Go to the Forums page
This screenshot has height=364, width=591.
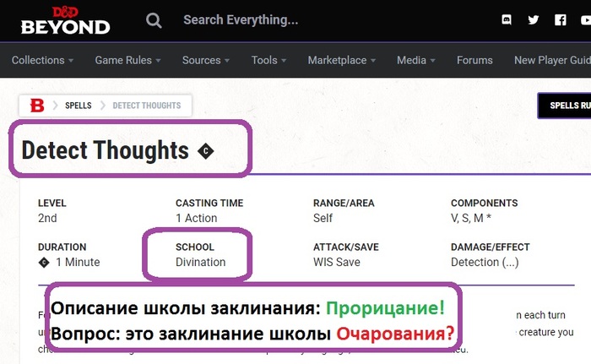pos(474,61)
